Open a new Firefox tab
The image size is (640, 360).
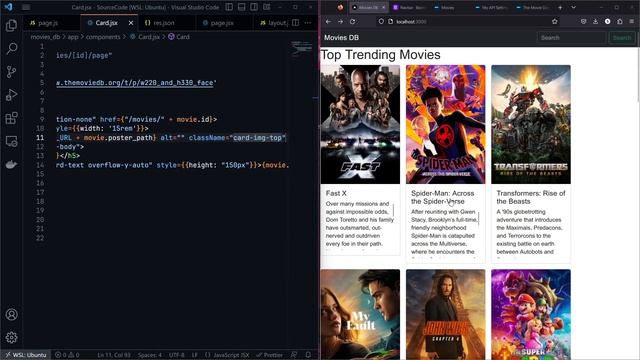point(560,7)
